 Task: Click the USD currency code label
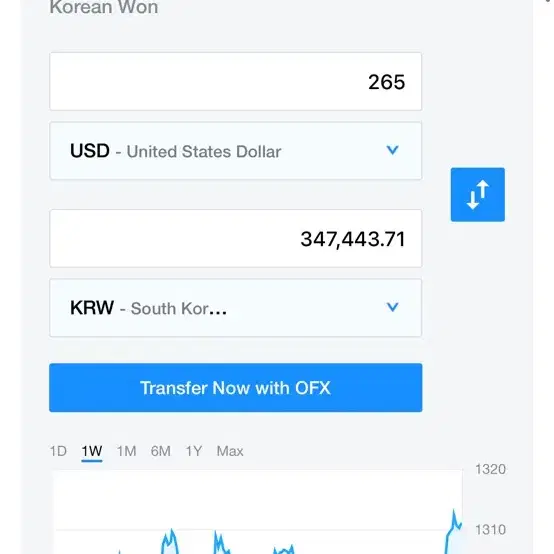[90, 151]
